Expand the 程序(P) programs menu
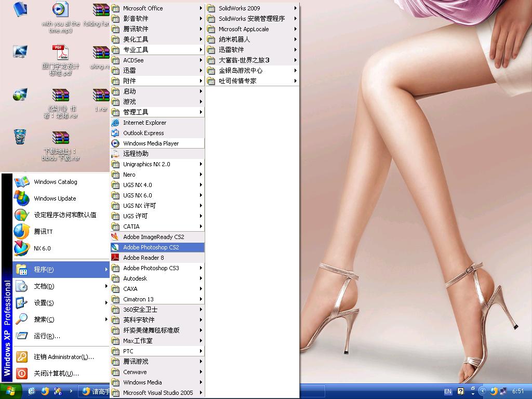The height and width of the screenshot is (399, 532). click(61, 270)
